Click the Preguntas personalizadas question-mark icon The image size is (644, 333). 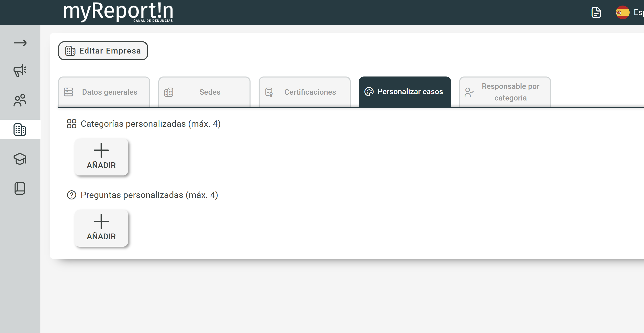pyautogui.click(x=71, y=195)
